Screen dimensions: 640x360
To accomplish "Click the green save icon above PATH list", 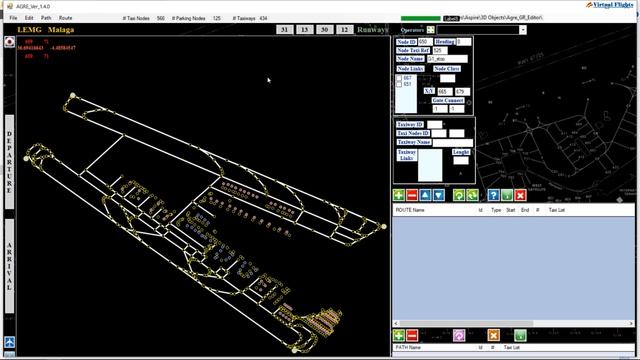I will [520, 336].
